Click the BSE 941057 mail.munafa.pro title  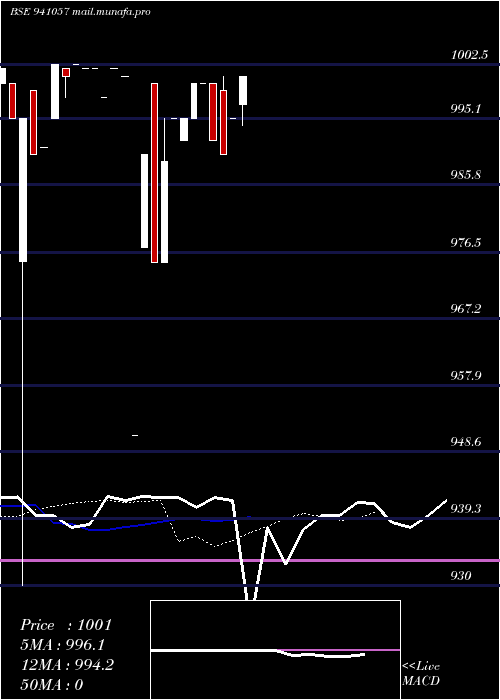click(80, 12)
